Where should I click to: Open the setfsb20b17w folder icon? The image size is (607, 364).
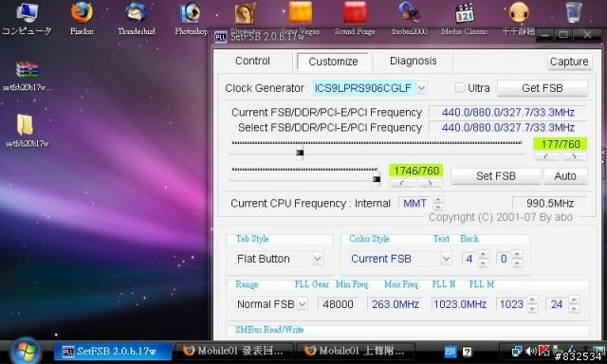(27, 131)
